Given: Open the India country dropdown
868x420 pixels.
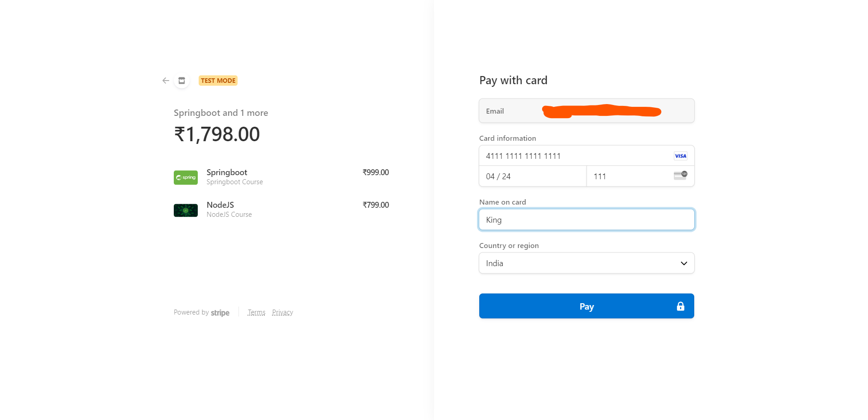Looking at the screenshot, I should click(579, 263).
